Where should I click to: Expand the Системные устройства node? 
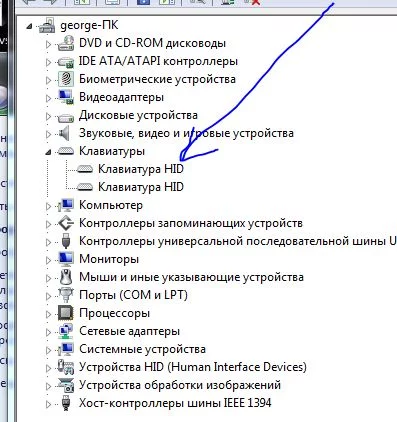(x=48, y=350)
